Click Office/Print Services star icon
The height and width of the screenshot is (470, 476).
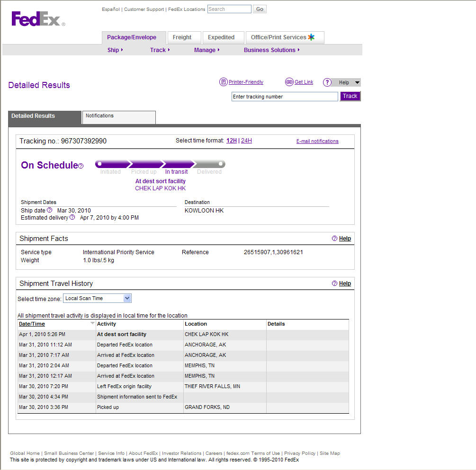[311, 37]
